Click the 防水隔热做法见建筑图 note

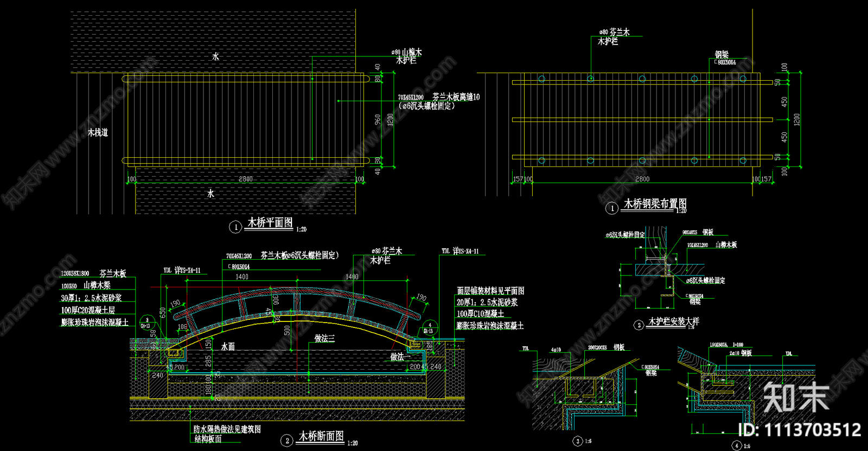point(227,429)
